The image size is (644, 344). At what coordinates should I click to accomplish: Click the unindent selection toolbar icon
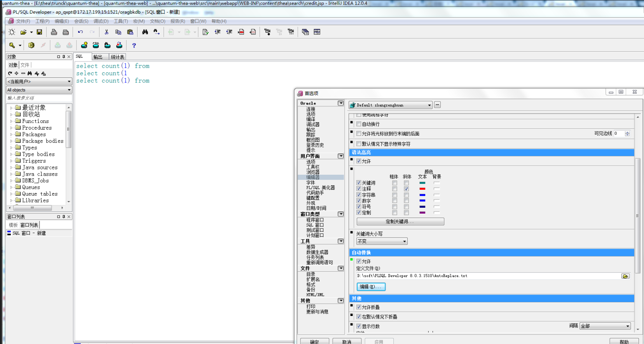coord(229,32)
